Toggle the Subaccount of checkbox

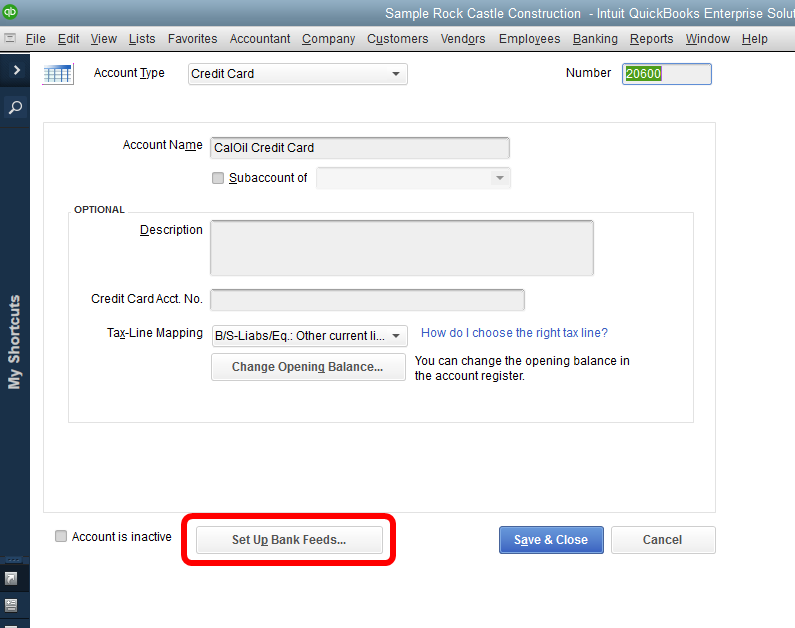tap(218, 178)
